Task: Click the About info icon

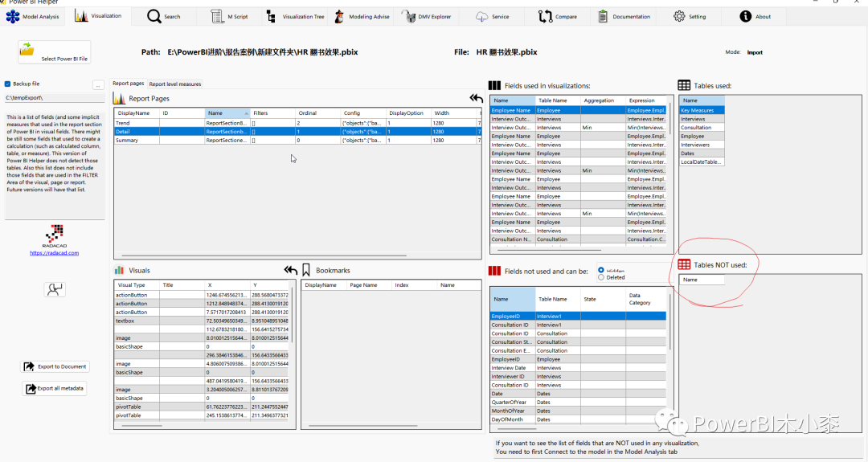Action: click(746, 17)
